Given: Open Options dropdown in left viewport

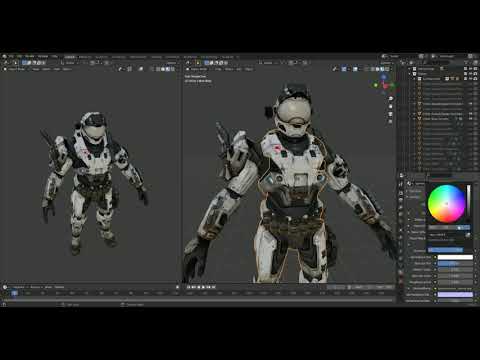Looking at the screenshot, I should pyautogui.click(x=171, y=63).
